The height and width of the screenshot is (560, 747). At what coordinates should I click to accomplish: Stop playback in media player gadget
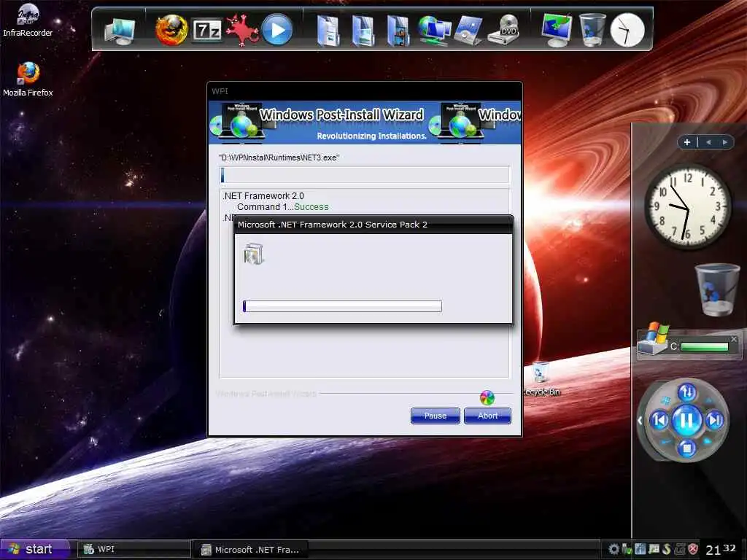686,448
